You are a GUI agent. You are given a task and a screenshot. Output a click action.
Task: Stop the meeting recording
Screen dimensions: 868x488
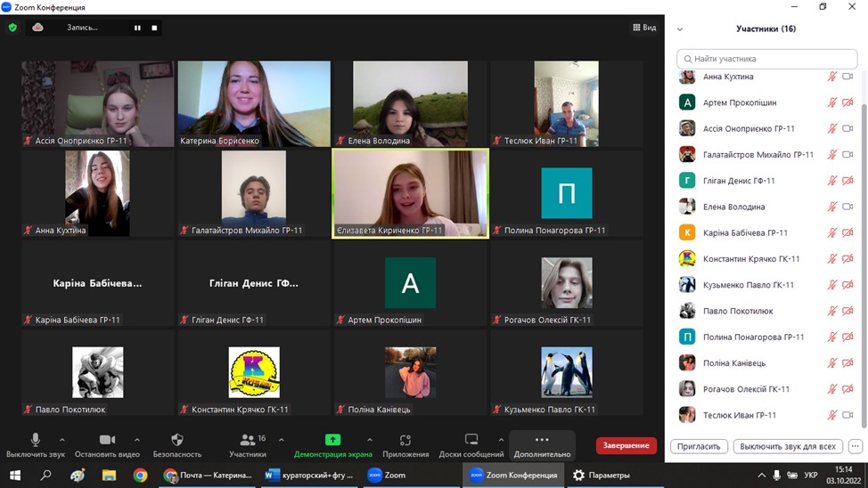[x=154, y=28]
